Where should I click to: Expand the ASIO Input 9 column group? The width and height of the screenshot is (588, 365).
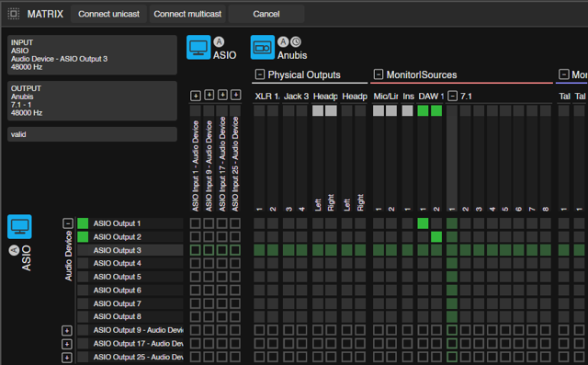coord(209,95)
